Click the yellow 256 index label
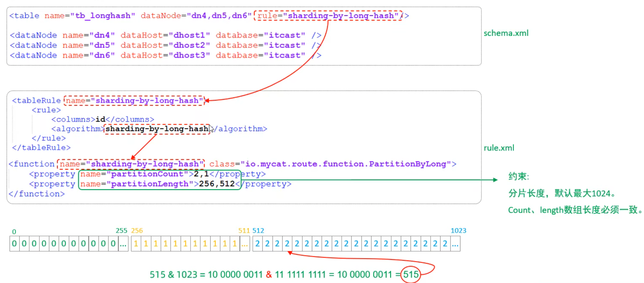This screenshot has height=283, width=644. 137,231
